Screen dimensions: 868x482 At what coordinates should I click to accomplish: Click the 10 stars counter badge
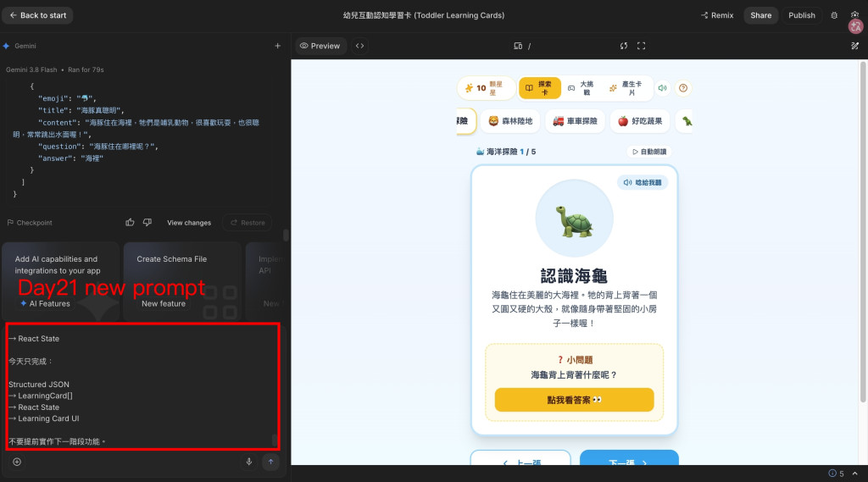[486, 88]
